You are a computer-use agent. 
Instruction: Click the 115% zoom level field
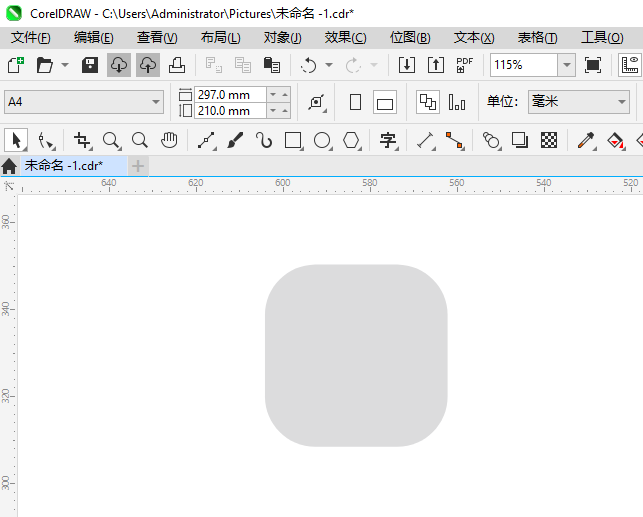(x=524, y=65)
